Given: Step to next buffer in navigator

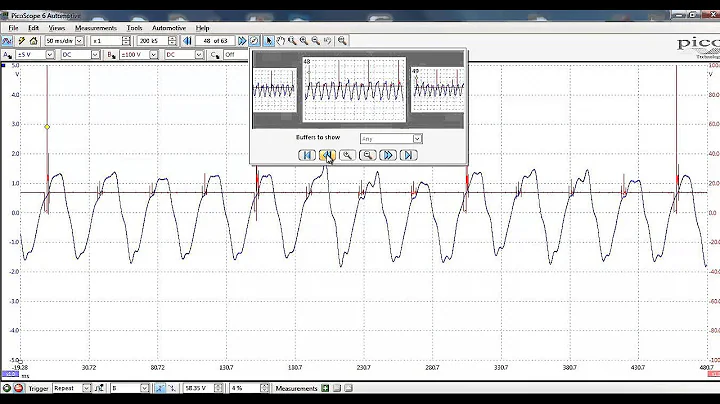Looking at the screenshot, I should (388, 155).
